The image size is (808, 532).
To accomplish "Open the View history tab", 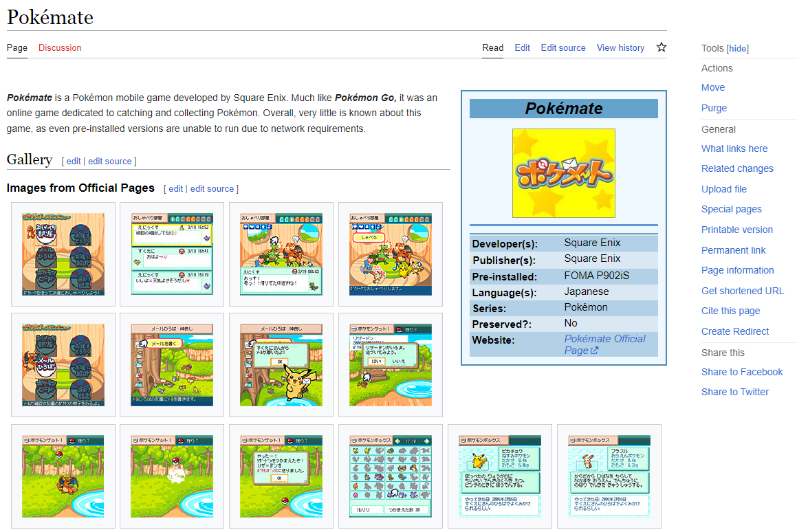I will coord(620,48).
